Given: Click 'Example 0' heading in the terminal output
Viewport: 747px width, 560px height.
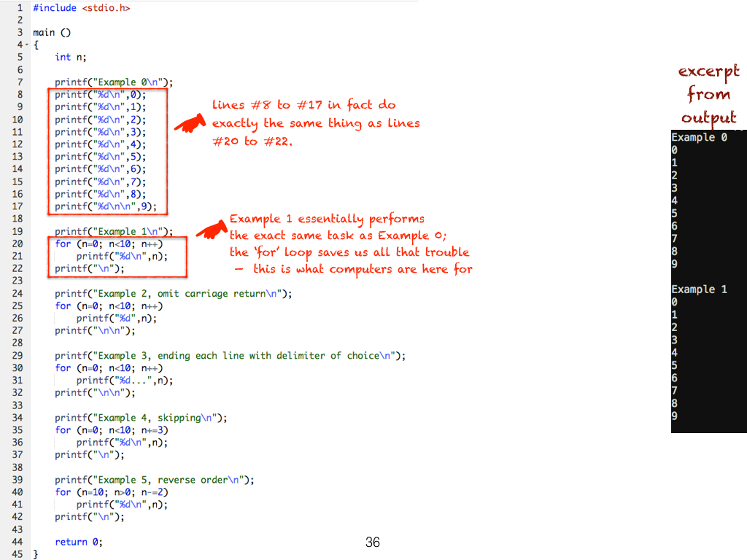Looking at the screenshot, I should [x=698, y=137].
